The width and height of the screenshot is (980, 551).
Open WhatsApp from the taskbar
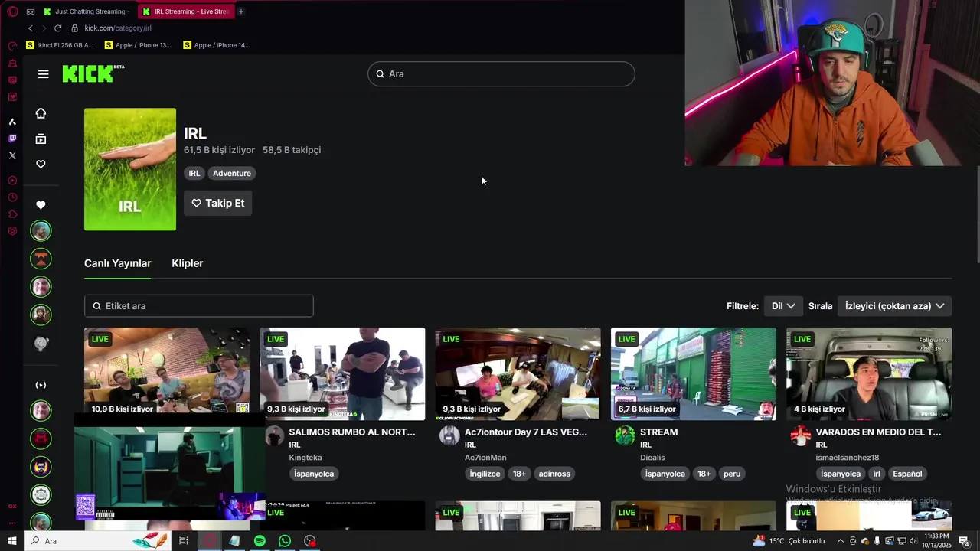285,541
